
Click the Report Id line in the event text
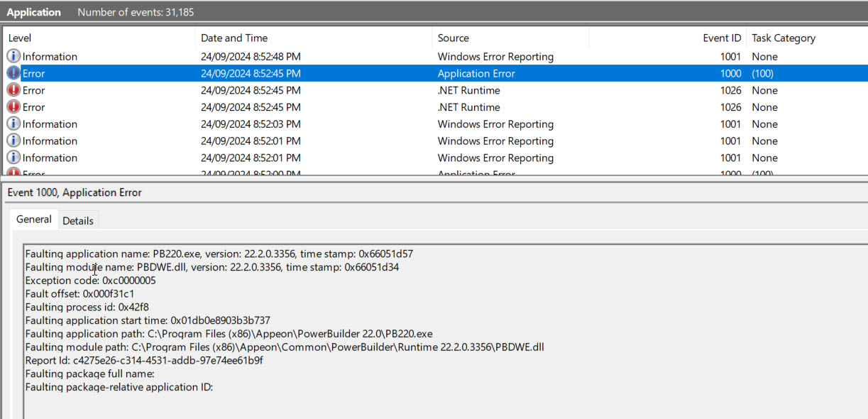[144, 361]
